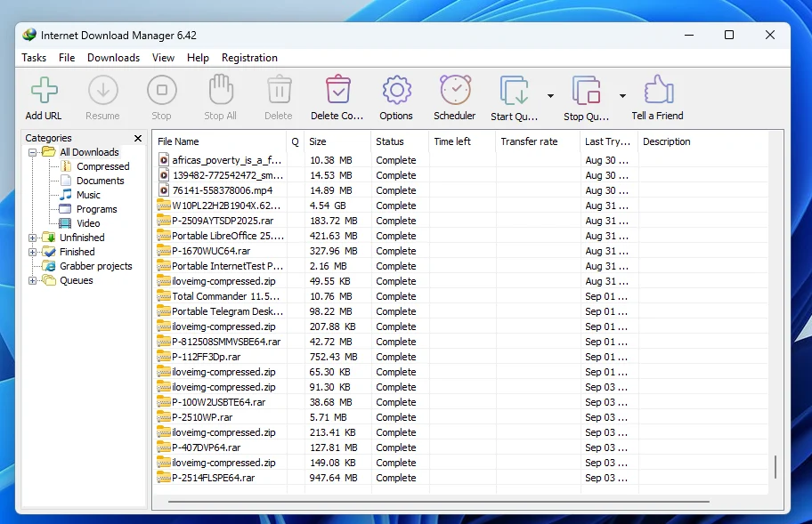
Task: Open the Registration menu
Action: (x=249, y=58)
